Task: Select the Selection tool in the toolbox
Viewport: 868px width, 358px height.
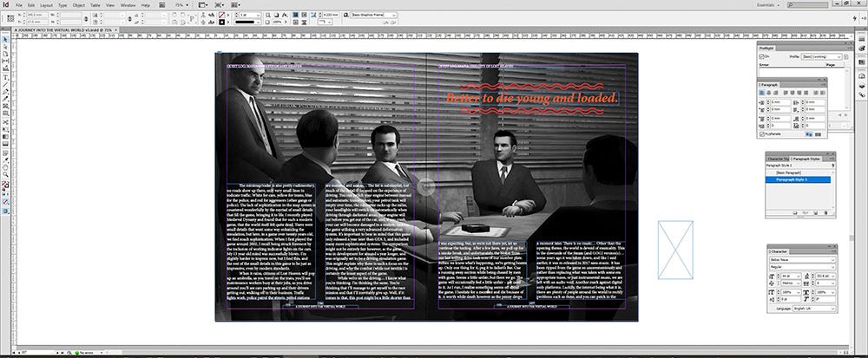Action: click(5, 40)
